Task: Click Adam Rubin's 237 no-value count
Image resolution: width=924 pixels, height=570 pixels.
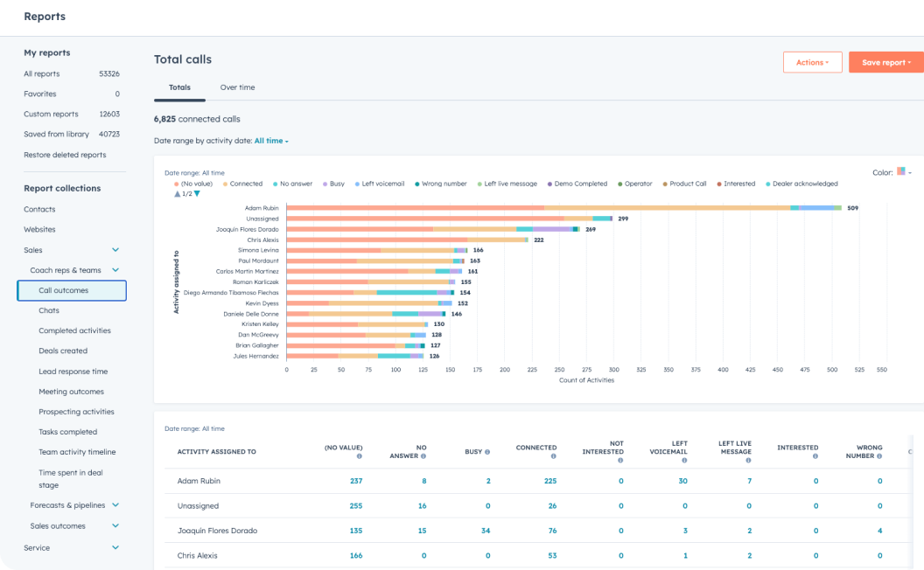Action: point(355,481)
